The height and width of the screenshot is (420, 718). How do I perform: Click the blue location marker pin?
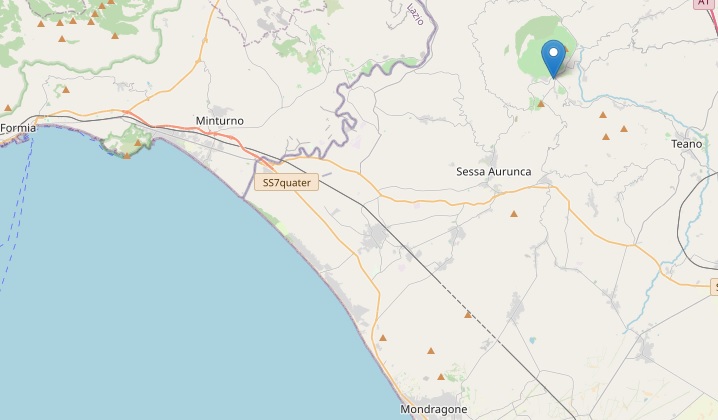click(x=554, y=59)
